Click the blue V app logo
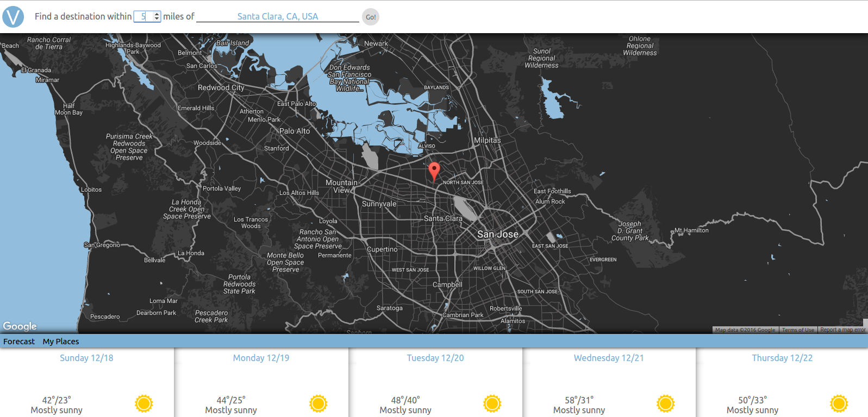The image size is (868, 417). click(13, 17)
